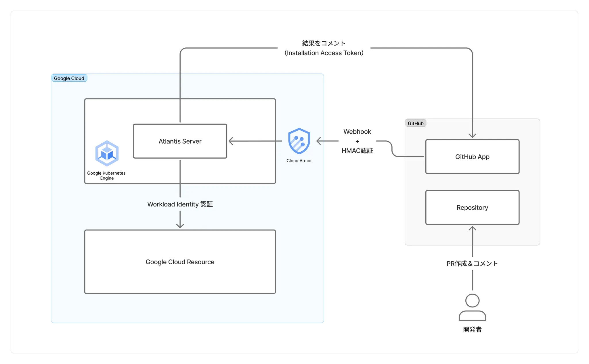Click the Cloud Armor caption text

[x=299, y=161]
